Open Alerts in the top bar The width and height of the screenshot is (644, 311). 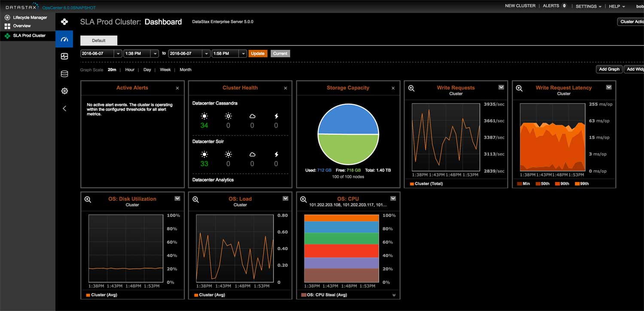[x=555, y=6]
